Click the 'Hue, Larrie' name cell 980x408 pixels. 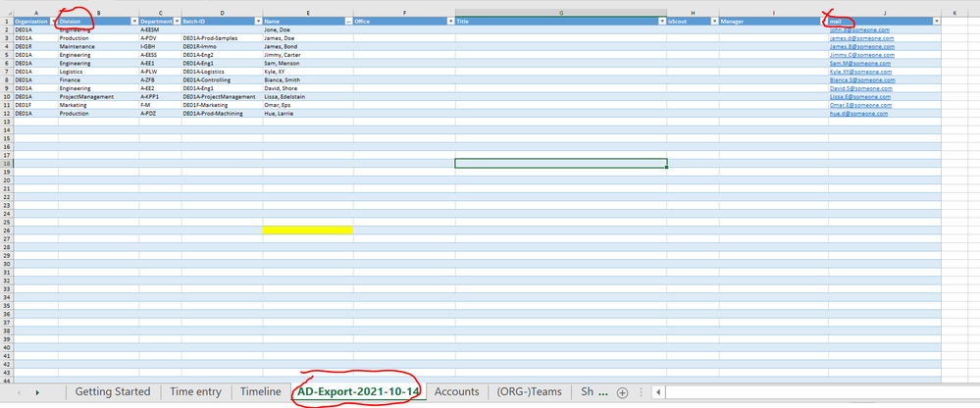[x=308, y=114]
